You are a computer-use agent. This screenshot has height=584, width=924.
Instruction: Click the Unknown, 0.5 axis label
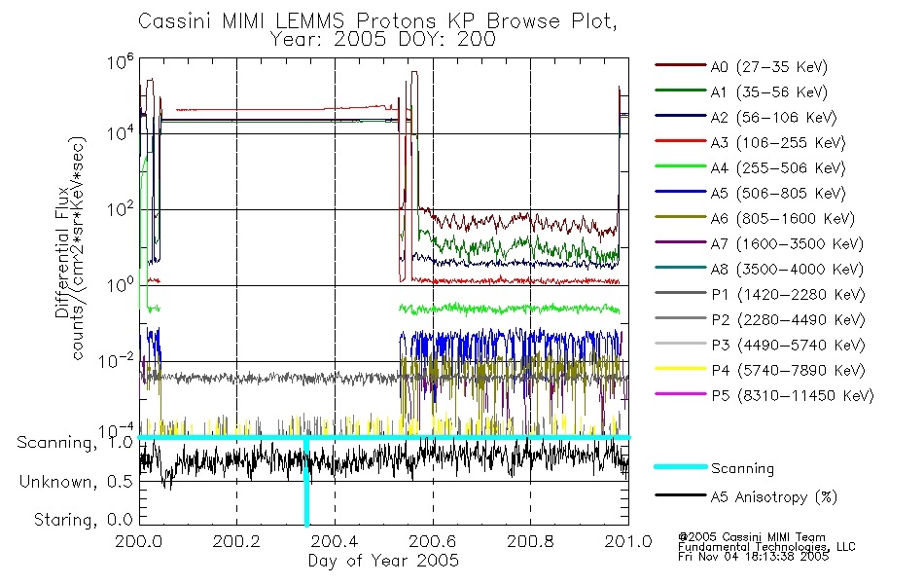coord(76,483)
